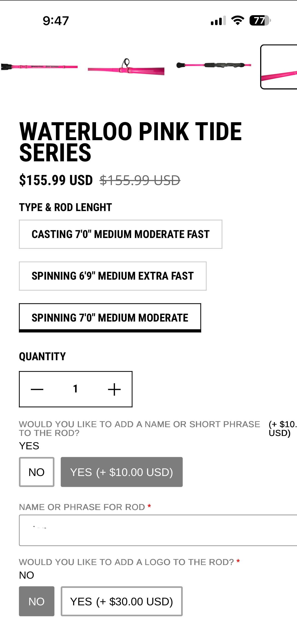Choose YES (+ $10.00 USD) for name
This screenshot has height=644, width=297.
pos(122,472)
